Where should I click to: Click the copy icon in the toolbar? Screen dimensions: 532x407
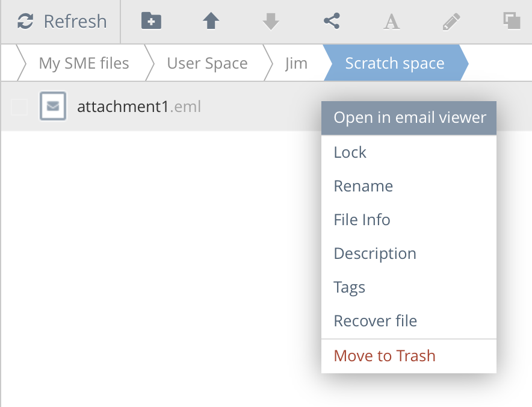[x=512, y=20]
